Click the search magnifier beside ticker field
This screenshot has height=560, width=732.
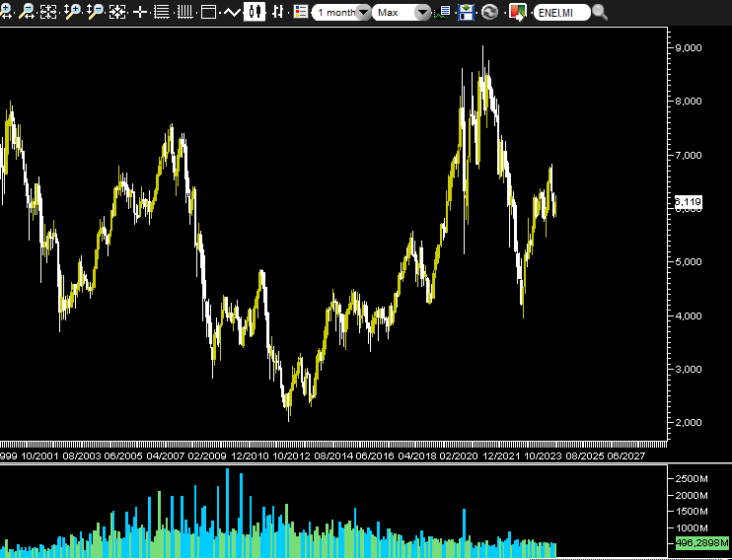600,12
